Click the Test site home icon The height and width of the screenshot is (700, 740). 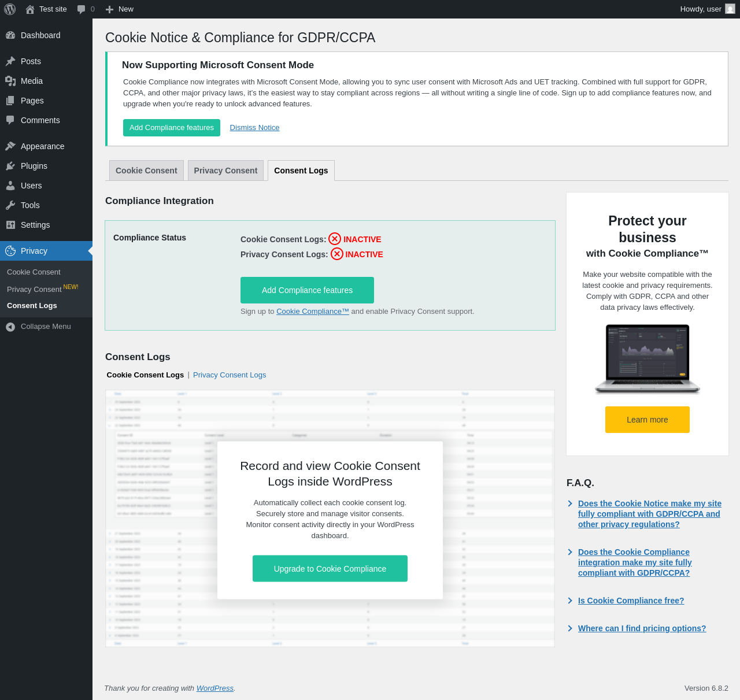30,9
